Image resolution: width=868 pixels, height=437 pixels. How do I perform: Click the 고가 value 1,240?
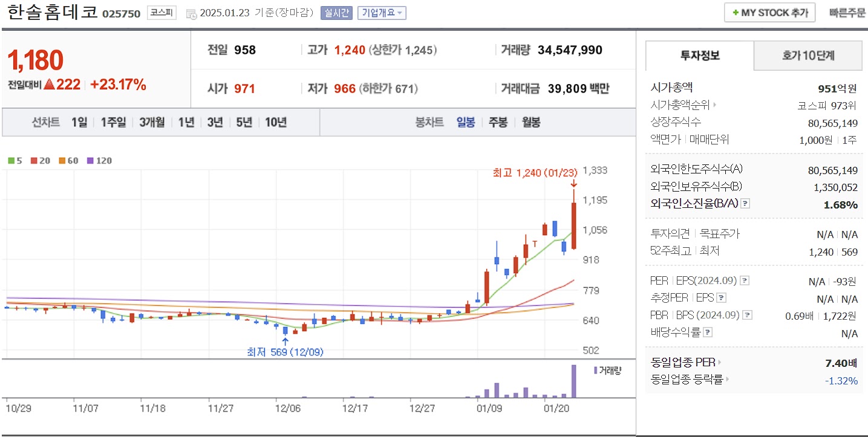pyautogui.click(x=350, y=50)
